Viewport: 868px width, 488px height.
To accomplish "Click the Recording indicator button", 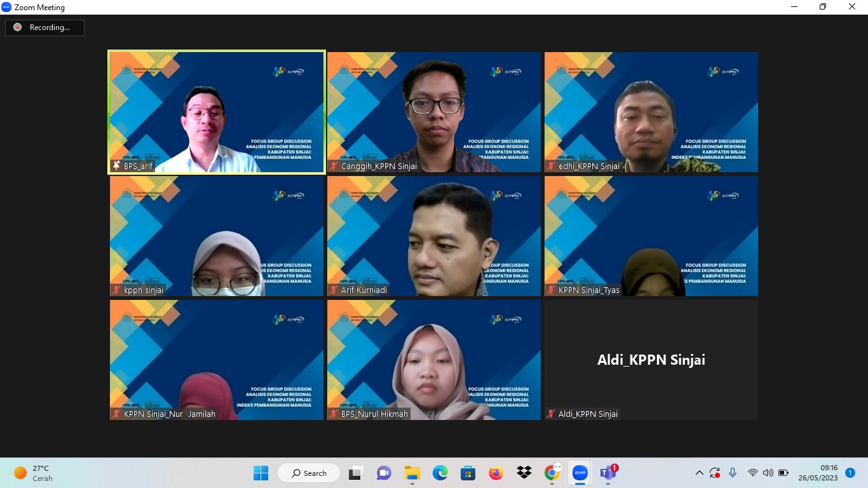I will (x=44, y=27).
